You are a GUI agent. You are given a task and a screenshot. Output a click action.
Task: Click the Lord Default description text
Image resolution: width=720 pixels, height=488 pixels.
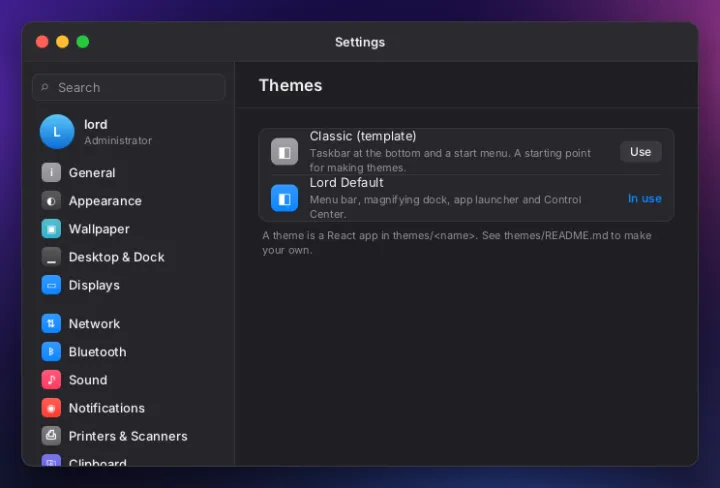[445, 207]
